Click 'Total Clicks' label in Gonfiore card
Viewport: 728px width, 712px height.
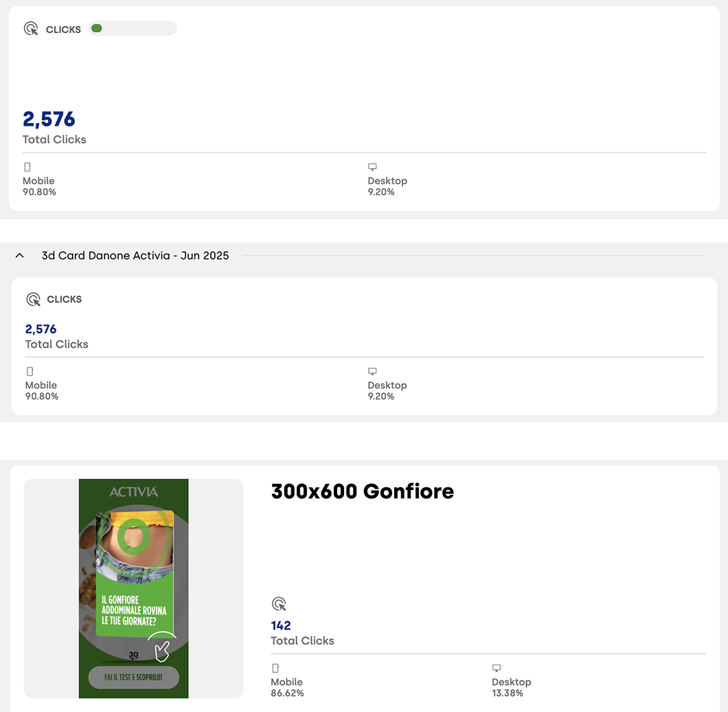point(302,641)
